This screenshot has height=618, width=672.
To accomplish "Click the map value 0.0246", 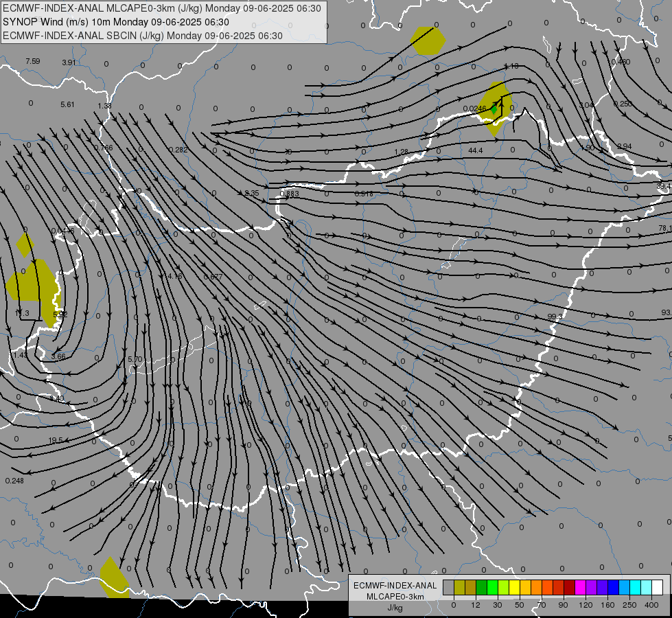I will (x=474, y=109).
